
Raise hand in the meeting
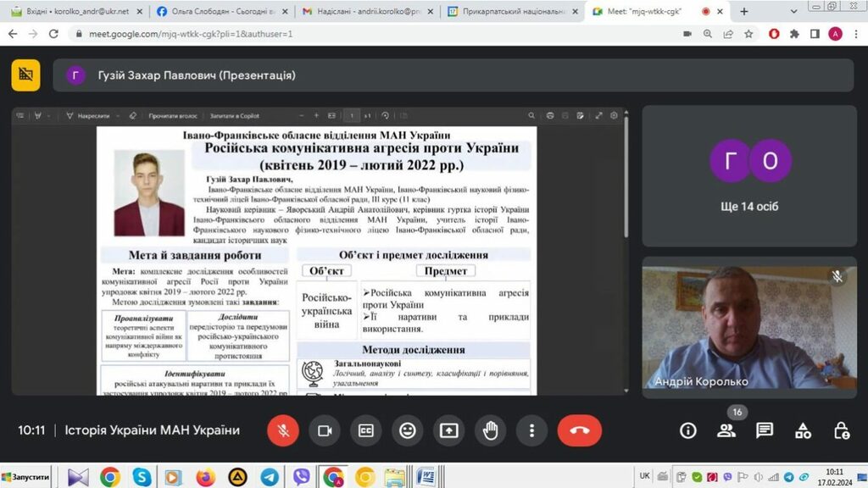[490, 430]
